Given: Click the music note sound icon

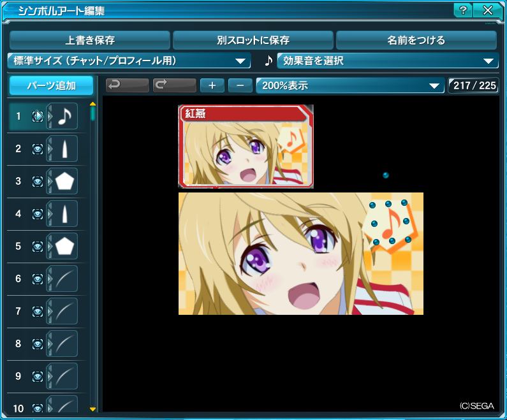Looking at the screenshot, I should tap(268, 61).
